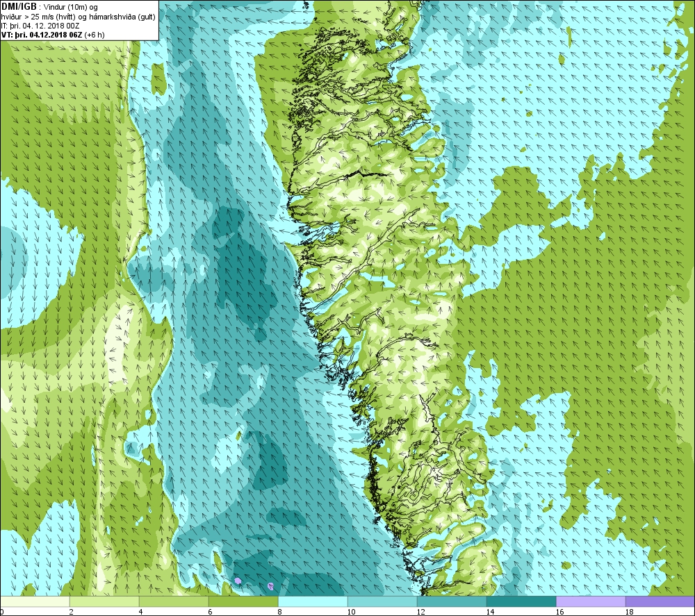
Task: Click the 6–8 m/s green legend swatch
Action: pos(243,601)
